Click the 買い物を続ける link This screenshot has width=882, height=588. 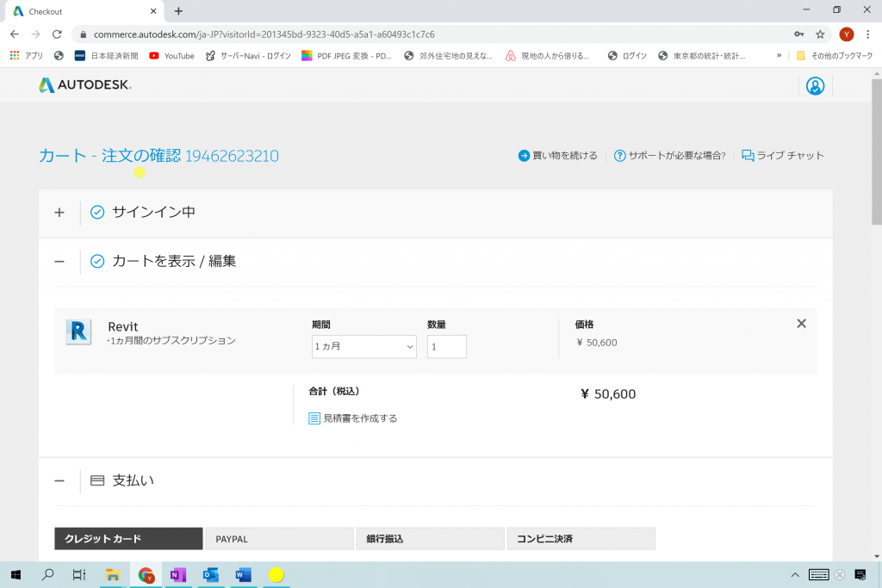pyautogui.click(x=564, y=156)
